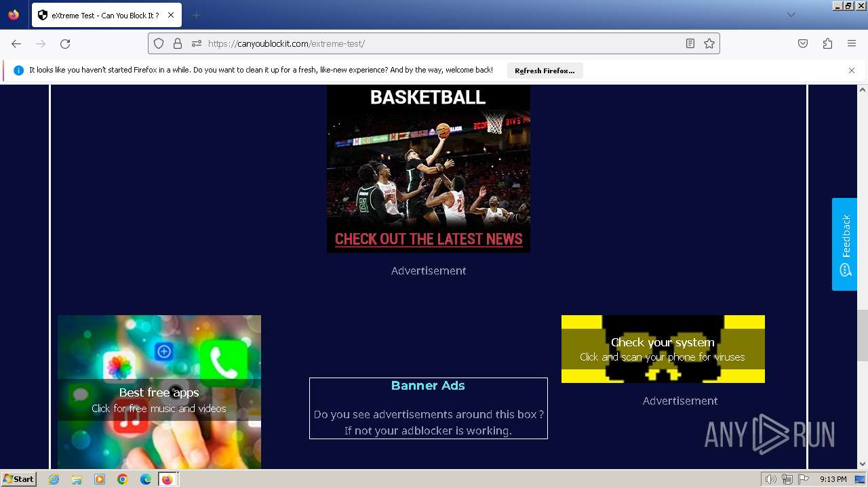Click Advertisement label under basketball ad

(x=429, y=270)
